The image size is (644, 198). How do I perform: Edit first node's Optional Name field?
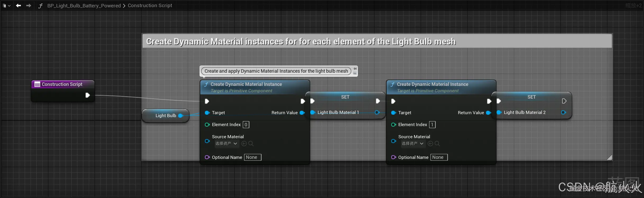point(253,157)
